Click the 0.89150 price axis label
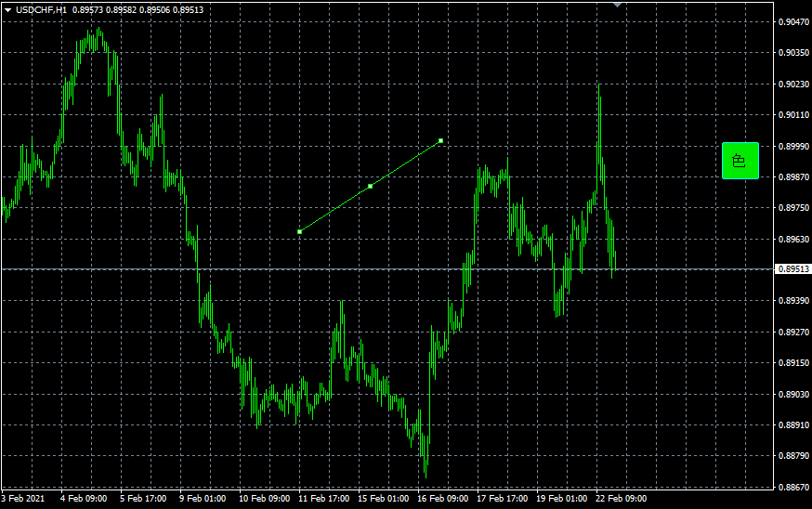Viewport: 812px width, 509px height. (793, 363)
